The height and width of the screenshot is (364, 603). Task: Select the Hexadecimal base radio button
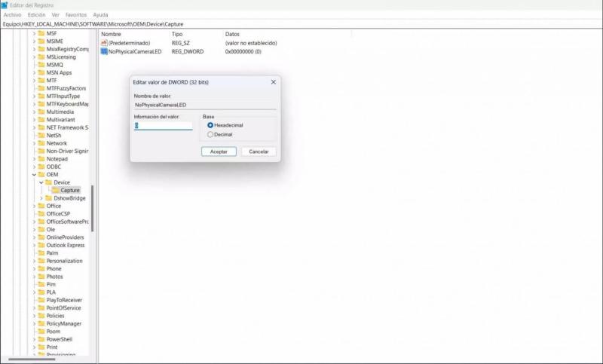click(x=210, y=125)
